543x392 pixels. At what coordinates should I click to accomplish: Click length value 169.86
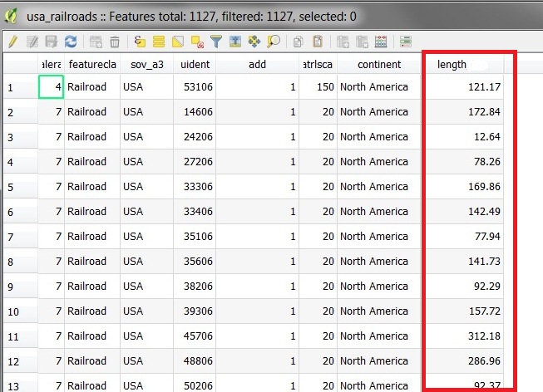[484, 187]
